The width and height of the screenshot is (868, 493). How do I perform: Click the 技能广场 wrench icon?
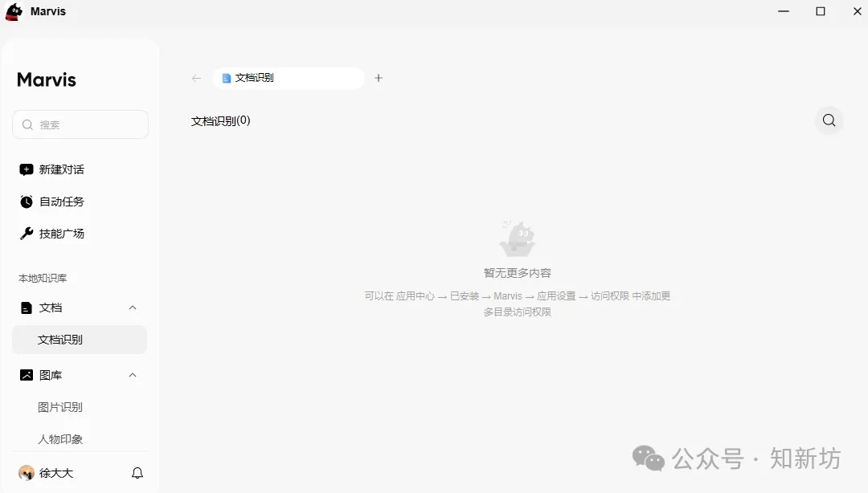coord(26,234)
